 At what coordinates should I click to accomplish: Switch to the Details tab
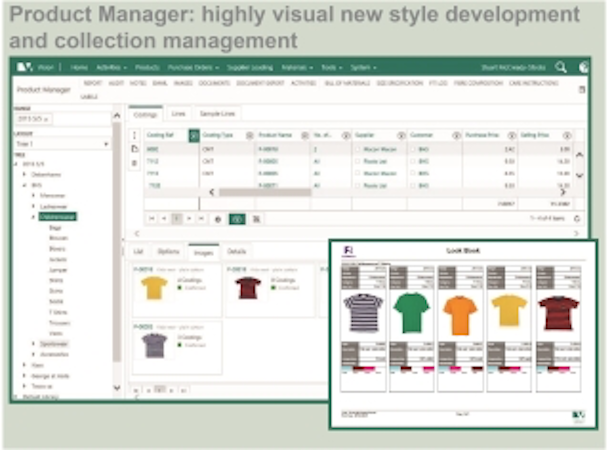pos(237,252)
